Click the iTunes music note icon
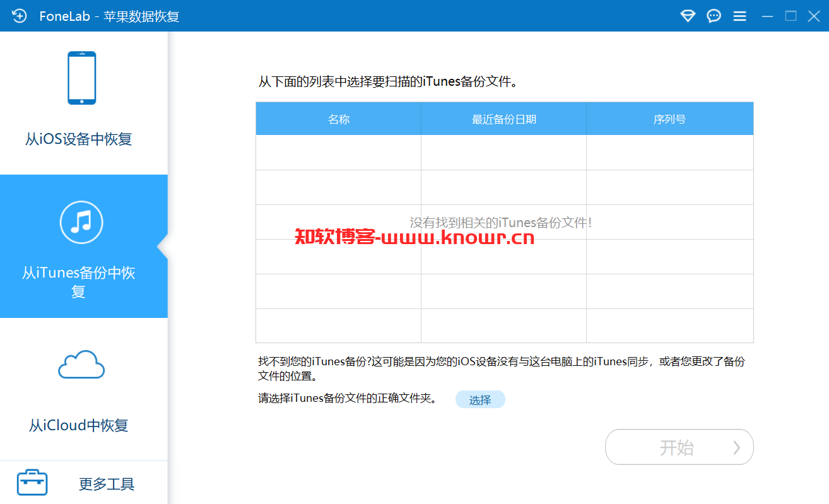 (81, 222)
